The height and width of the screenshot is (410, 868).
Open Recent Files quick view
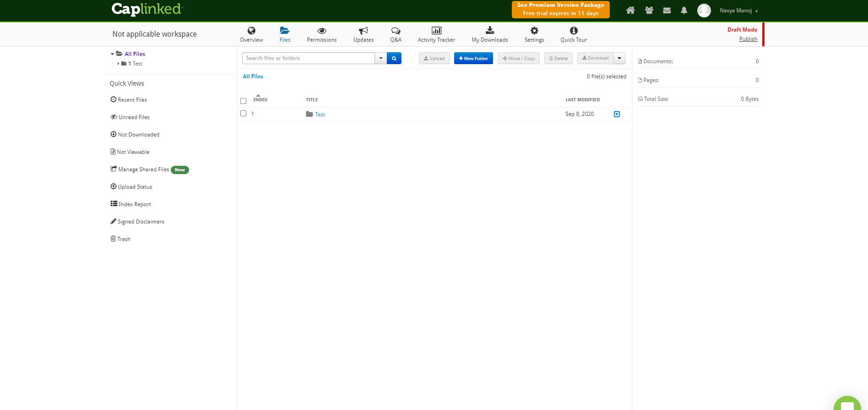[x=129, y=99]
